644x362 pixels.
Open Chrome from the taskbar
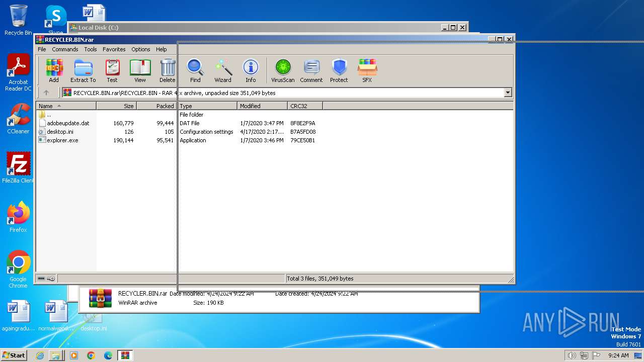[x=91, y=355]
